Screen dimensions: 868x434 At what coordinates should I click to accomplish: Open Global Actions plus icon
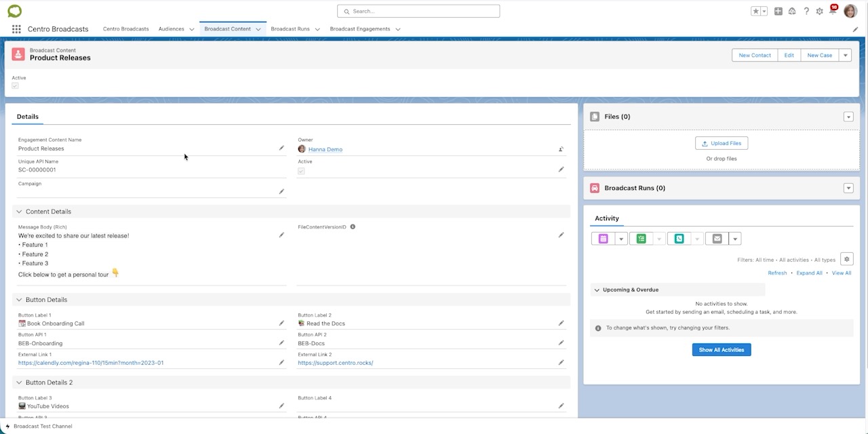pyautogui.click(x=778, y=12)
